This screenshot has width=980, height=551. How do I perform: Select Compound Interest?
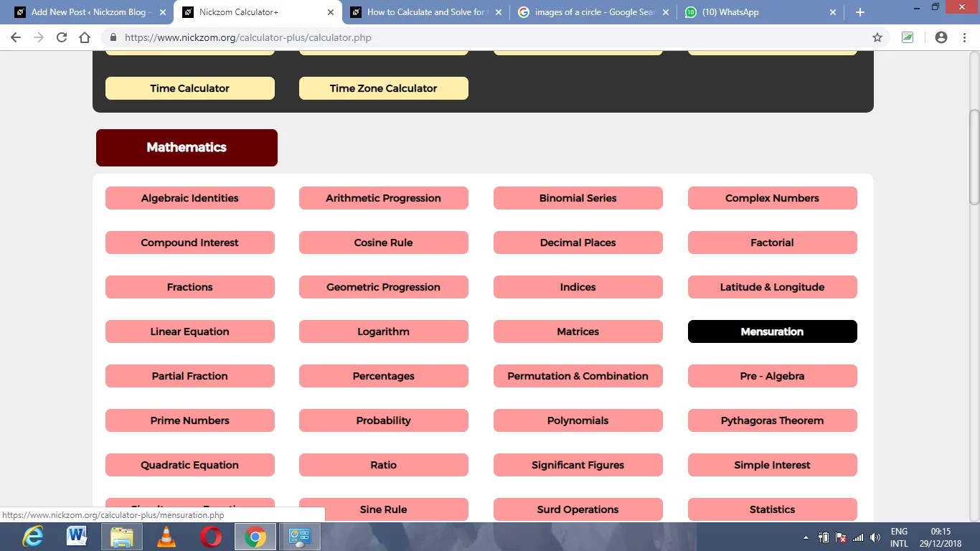pos(189,242)
